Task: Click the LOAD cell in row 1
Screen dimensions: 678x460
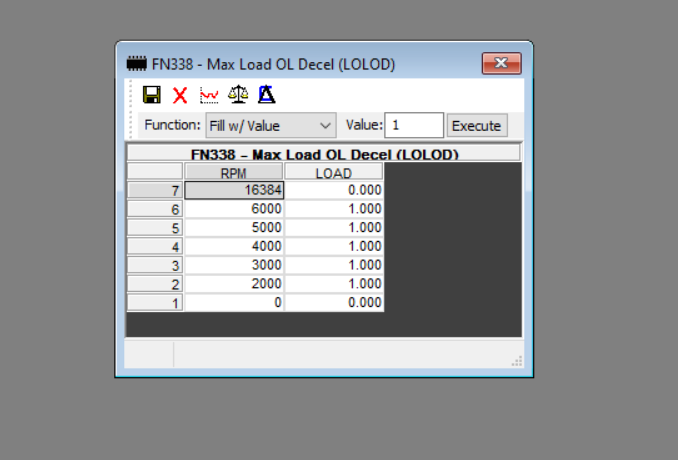Action: pyautogui.click(x=334, y=303)
